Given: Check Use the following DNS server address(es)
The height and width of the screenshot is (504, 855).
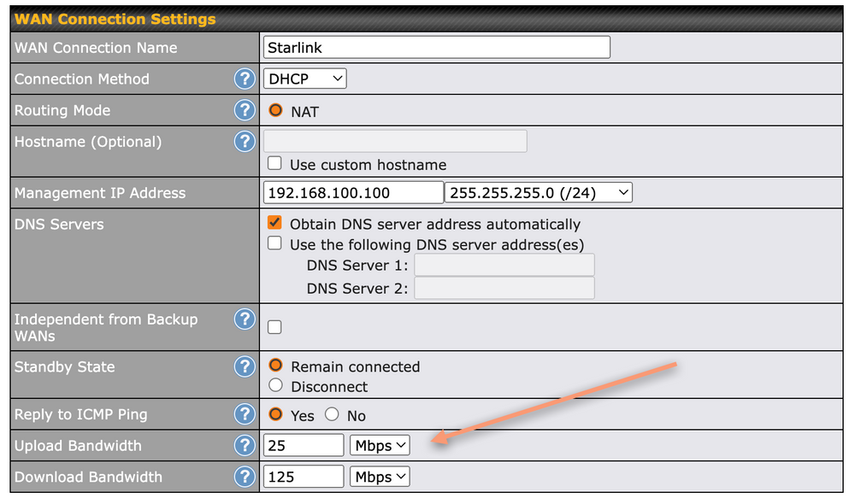Looking at the screenshot, I should point(275,244).
